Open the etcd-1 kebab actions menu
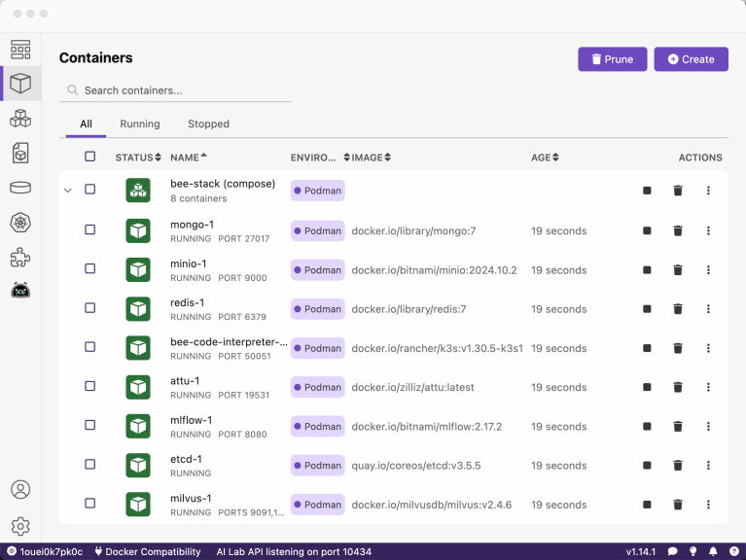The height and width of the screenshot is (560, 746). (x=708, y=466)
